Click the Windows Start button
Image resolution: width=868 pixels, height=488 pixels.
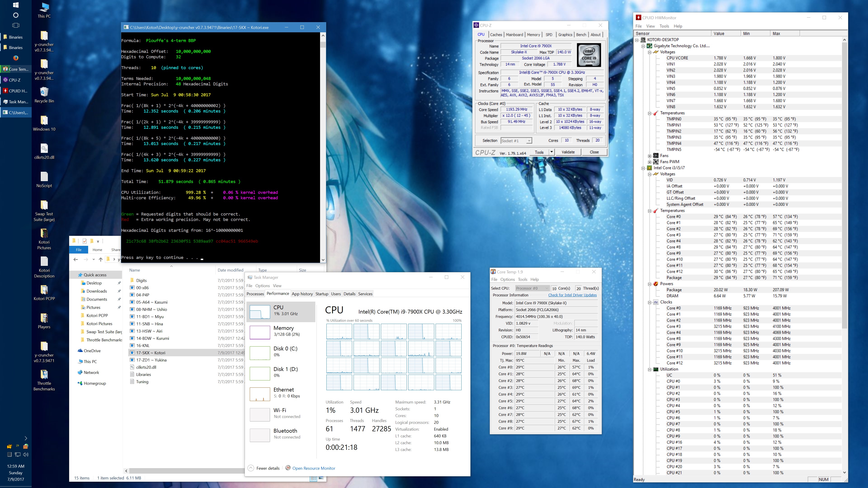click(16, 5)
